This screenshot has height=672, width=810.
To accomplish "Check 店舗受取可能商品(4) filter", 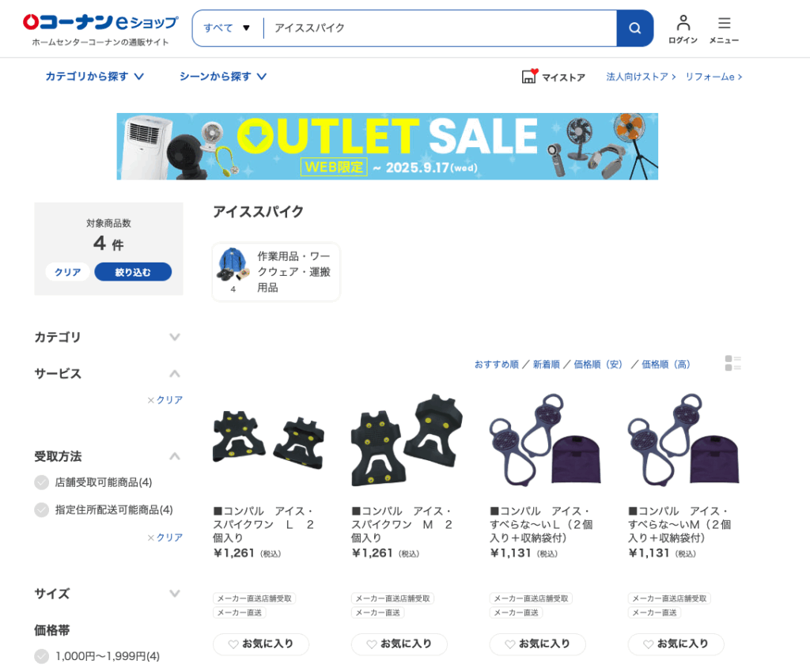I will 41,482.
